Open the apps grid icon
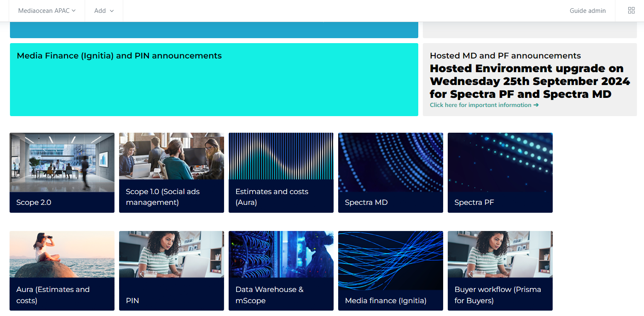 tap(631, 11)
